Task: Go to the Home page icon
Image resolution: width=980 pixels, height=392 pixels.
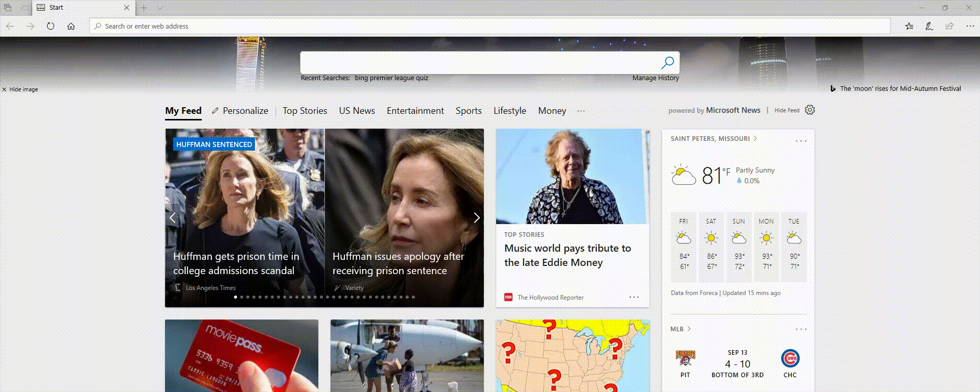Action: [x=71, y=26]
